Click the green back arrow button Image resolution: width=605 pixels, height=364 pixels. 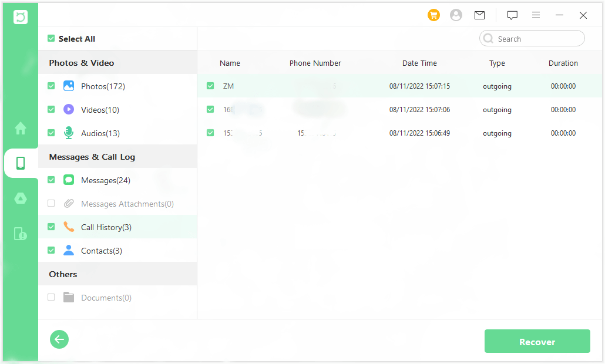click(59, 339)
